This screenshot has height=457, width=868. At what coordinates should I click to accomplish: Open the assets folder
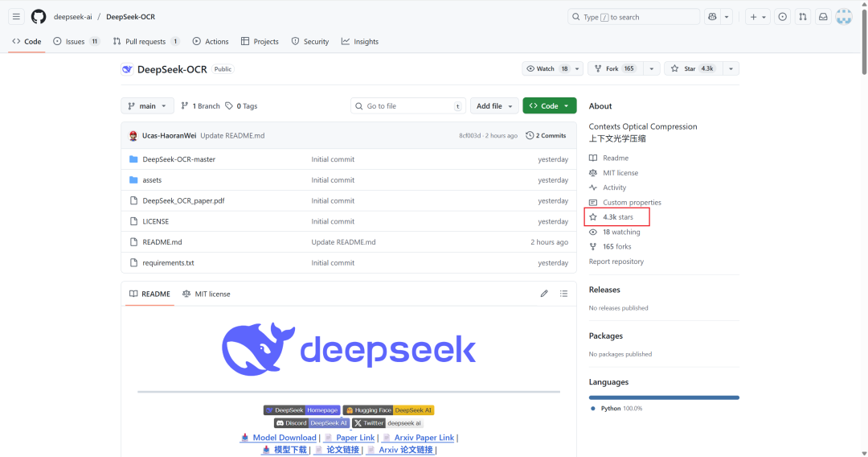[x=152, y=180]
